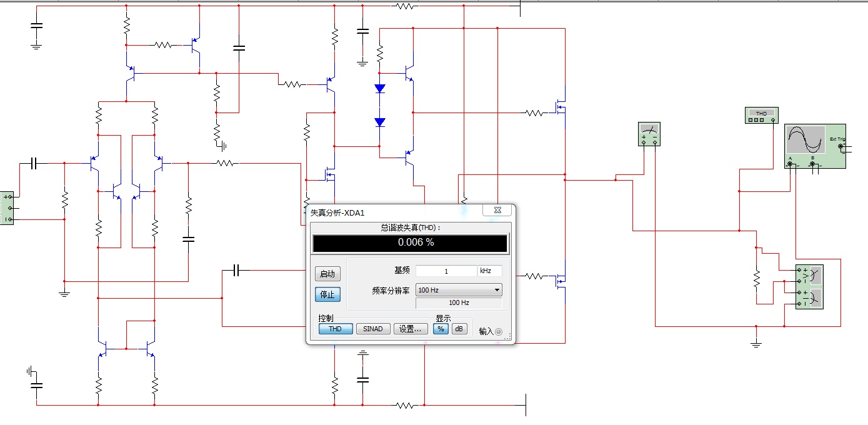Click the 100 Hz readout below the dropdown
This screenshot has width=868, height=425.
[x=459, y=302]
